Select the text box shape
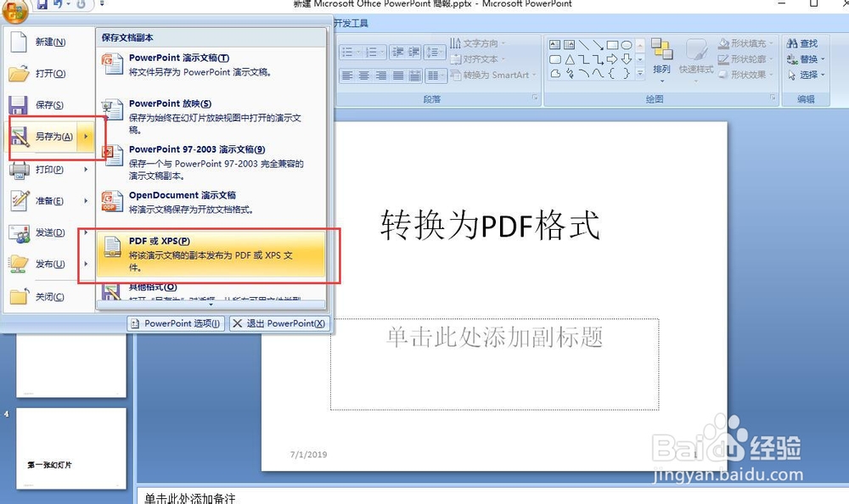 pyautogui.click(x=555, y=44)
